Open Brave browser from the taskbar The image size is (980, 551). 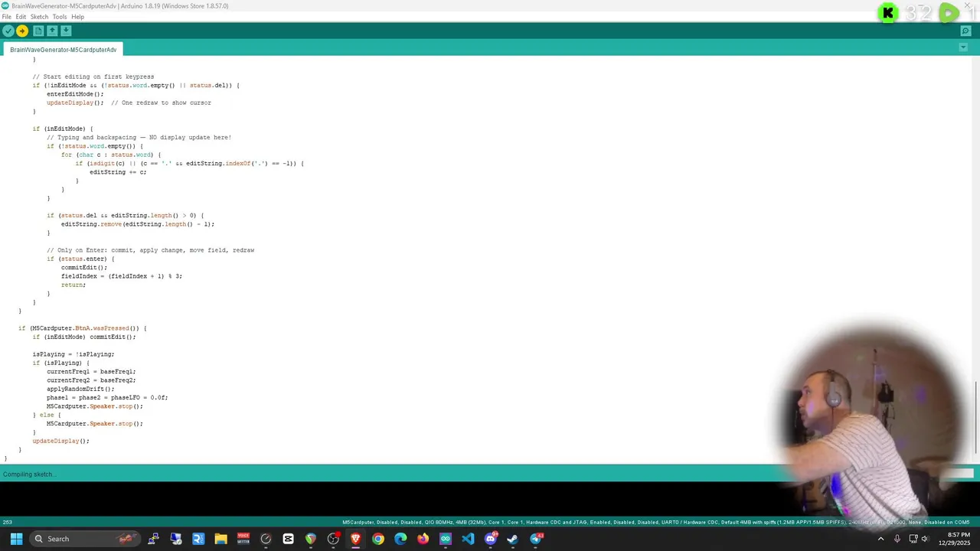[x=355, y=539]
